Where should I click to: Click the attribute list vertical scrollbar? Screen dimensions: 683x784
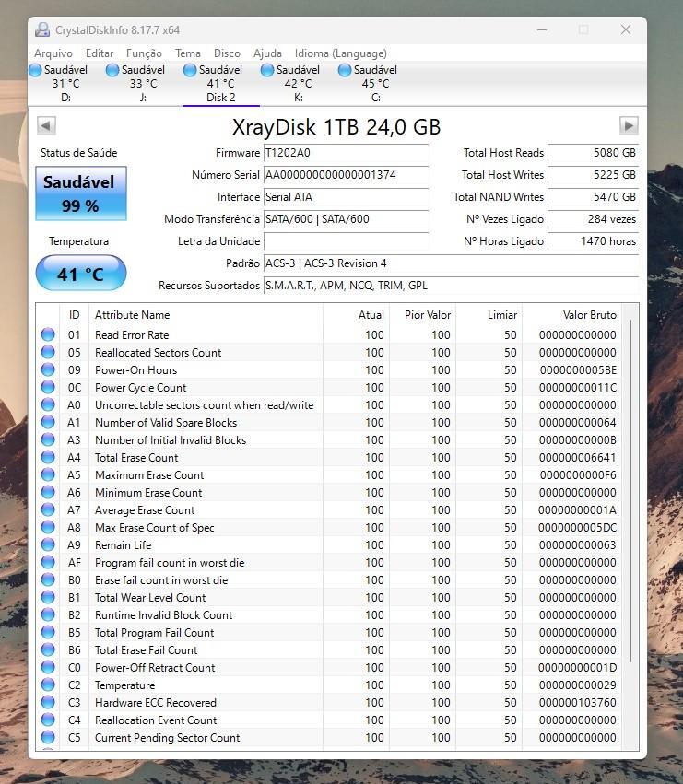click(x=630, y=491)
